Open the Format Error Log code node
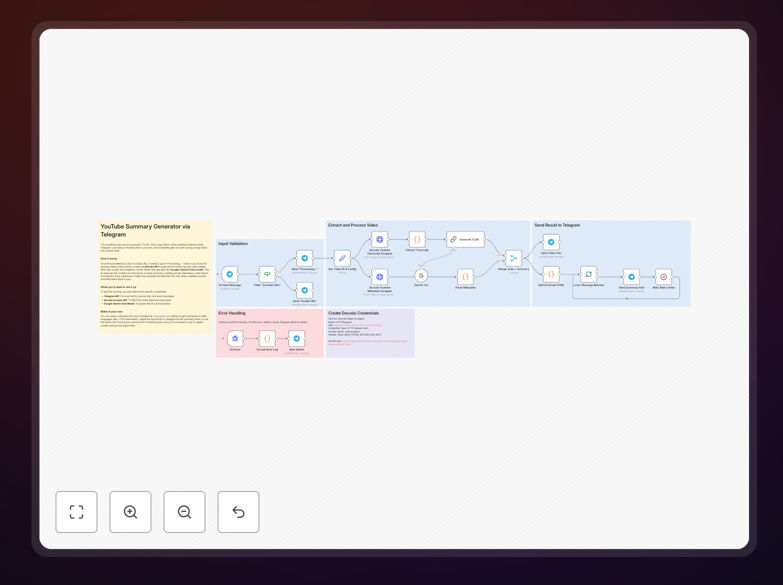Viewport: 783px width, 585px height. pyautogui.click(x=267, y=339)
